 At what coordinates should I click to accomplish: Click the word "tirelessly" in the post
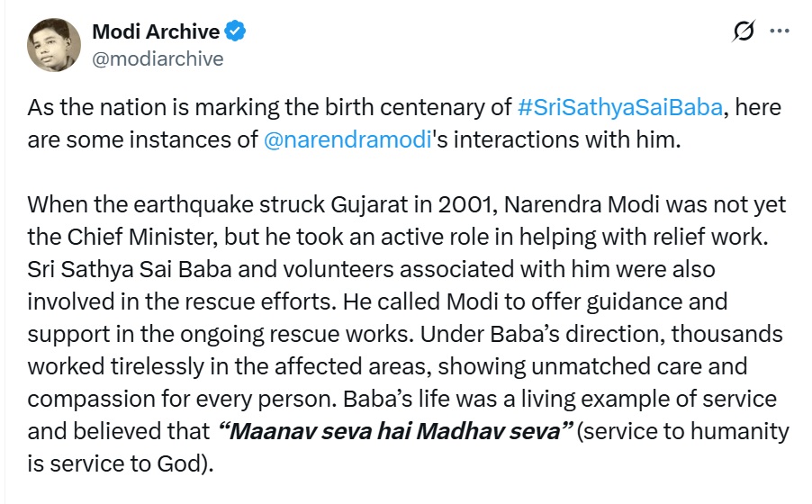(x=154, y=367)
